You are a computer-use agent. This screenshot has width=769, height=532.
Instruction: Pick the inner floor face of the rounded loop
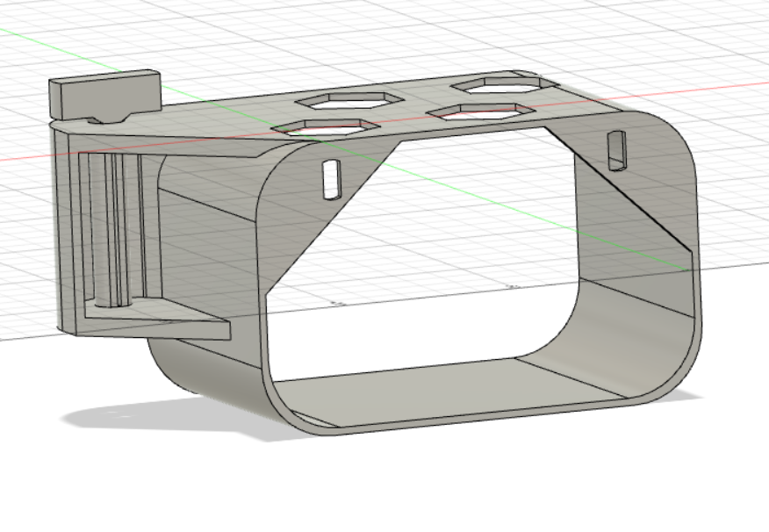point(451,390)
